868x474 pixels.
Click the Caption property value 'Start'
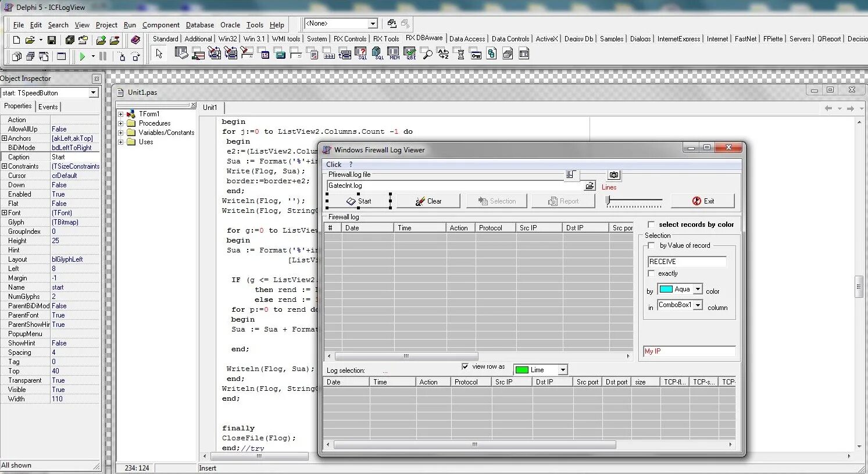75,157
